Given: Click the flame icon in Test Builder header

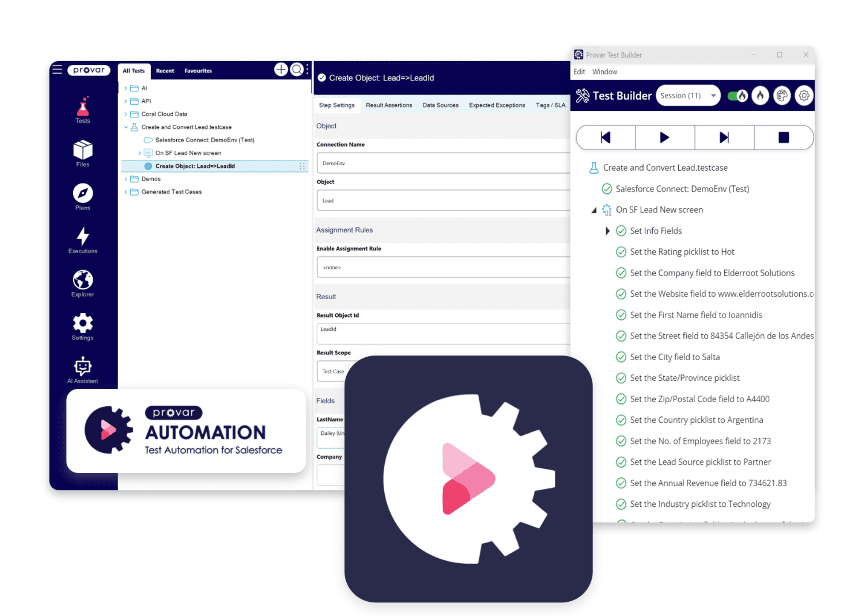Looking at the screenshot, I should pyautogui.click(x=760, y=96).
